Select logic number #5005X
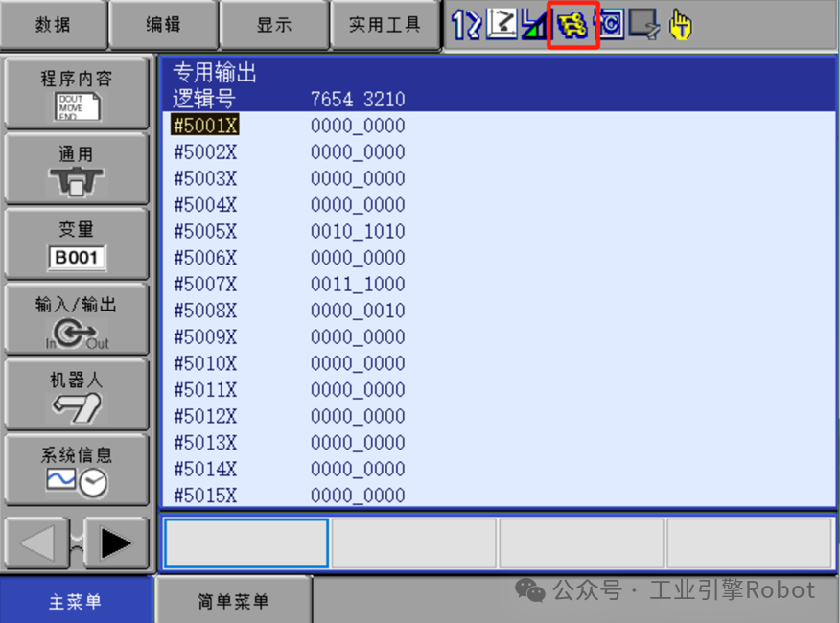 [205, 231]
